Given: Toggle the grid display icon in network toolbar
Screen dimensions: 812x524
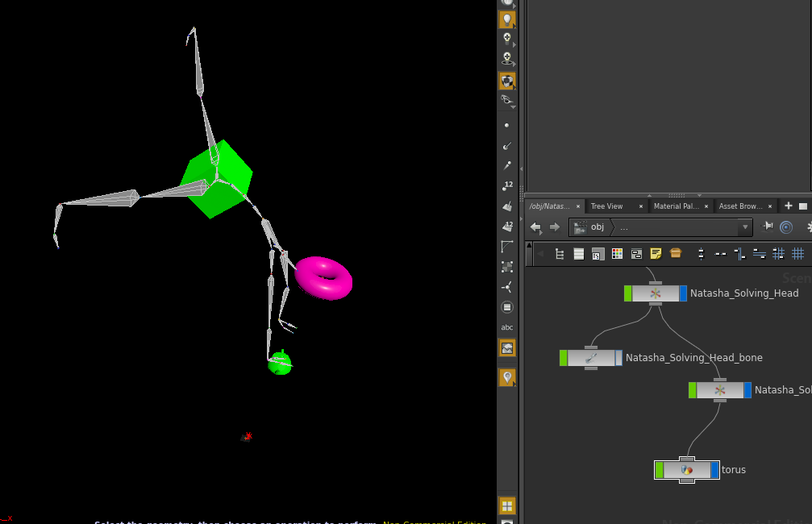Looking at the screenshot, I should pos(797,254).
